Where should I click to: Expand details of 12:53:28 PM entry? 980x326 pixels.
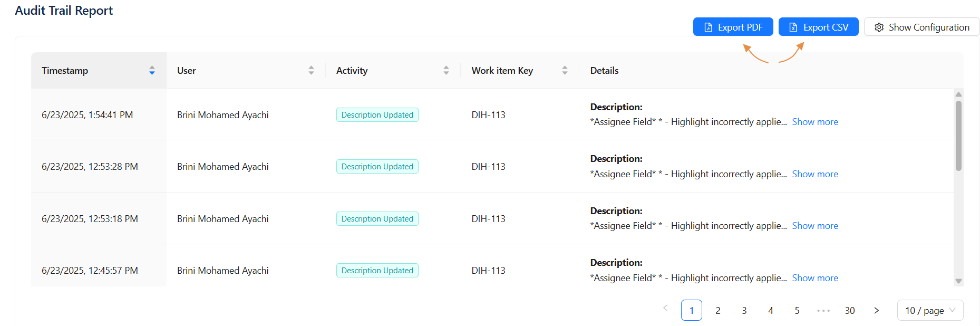(x=814, y=174)
